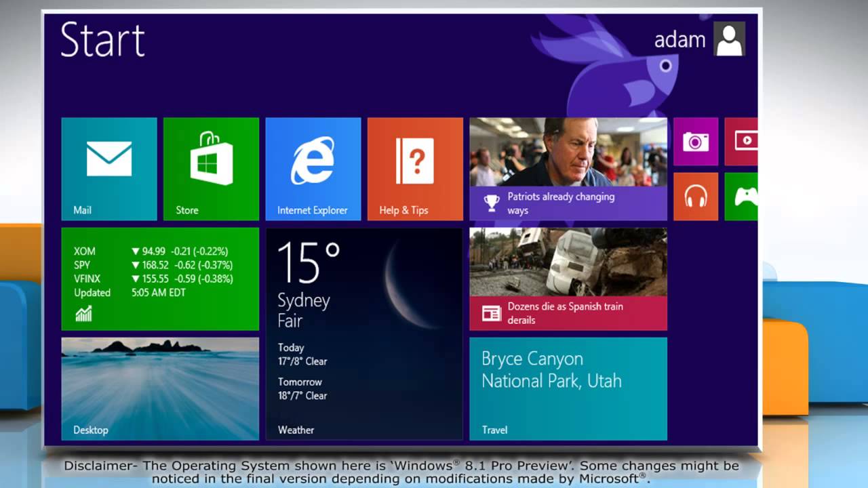Open the Weather tile showing Sydney
This screenshot has width=868, height=488.
(364, 334)
